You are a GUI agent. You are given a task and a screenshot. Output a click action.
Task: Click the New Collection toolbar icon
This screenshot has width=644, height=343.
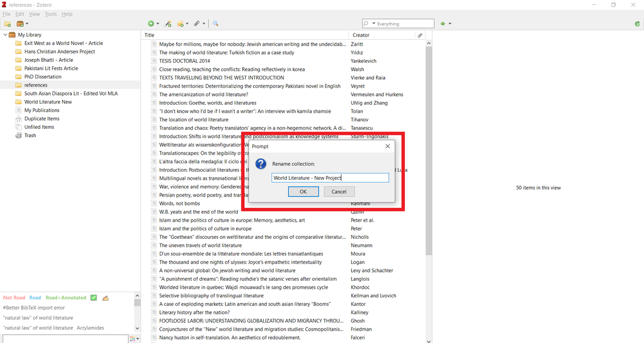pos(8,24)
